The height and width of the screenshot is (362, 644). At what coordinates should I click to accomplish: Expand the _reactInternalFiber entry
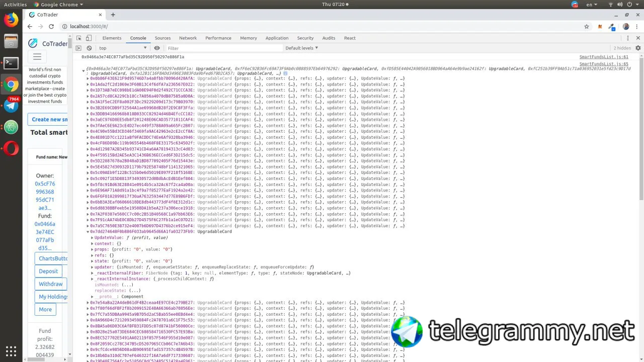(93, 273)
